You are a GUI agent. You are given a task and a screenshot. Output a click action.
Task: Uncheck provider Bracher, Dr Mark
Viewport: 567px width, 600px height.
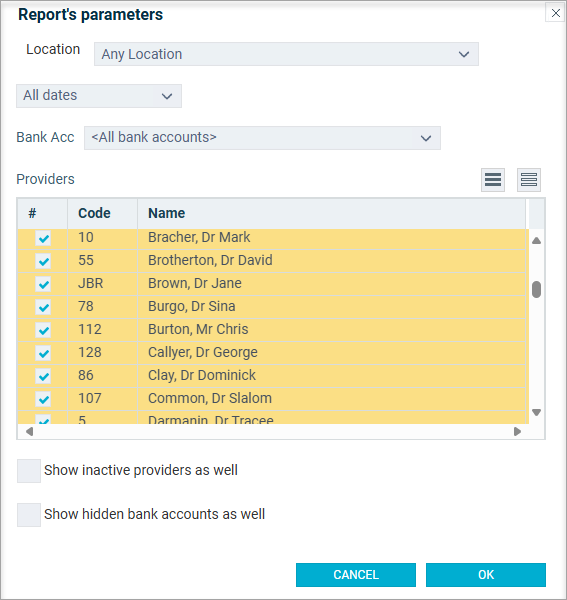click(x=43, y=238)
